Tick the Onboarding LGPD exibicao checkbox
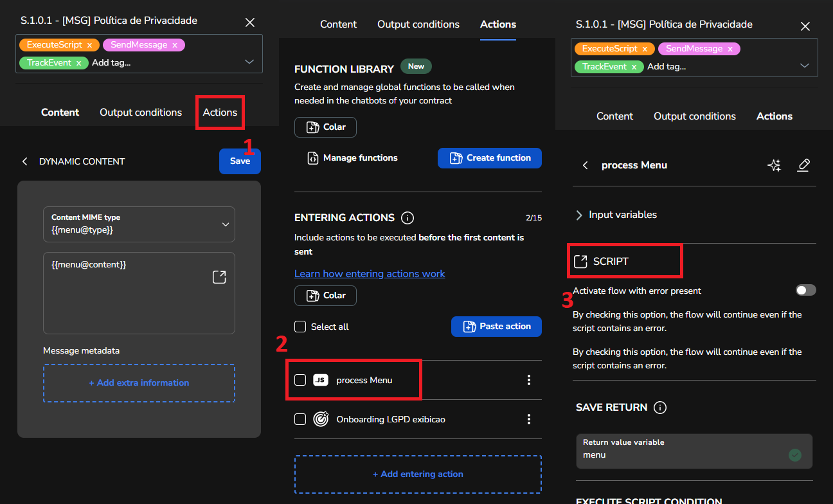This screenshot has height=504, width=833. tap(300, 419)
